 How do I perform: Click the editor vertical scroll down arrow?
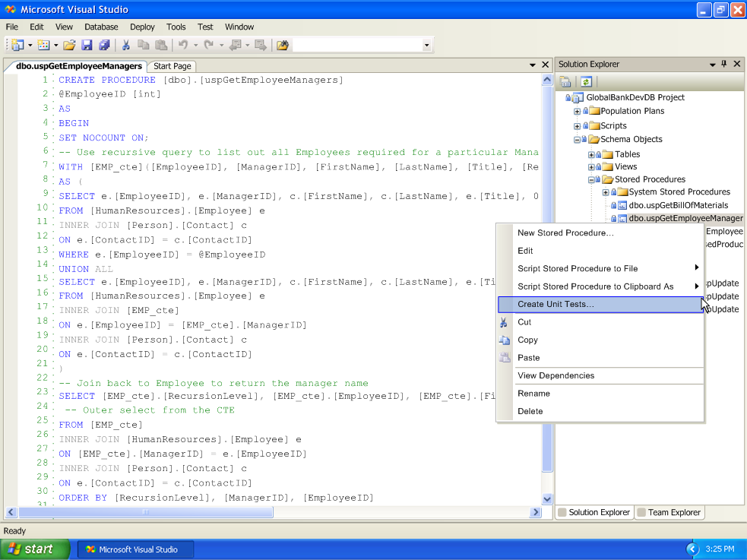547,499
